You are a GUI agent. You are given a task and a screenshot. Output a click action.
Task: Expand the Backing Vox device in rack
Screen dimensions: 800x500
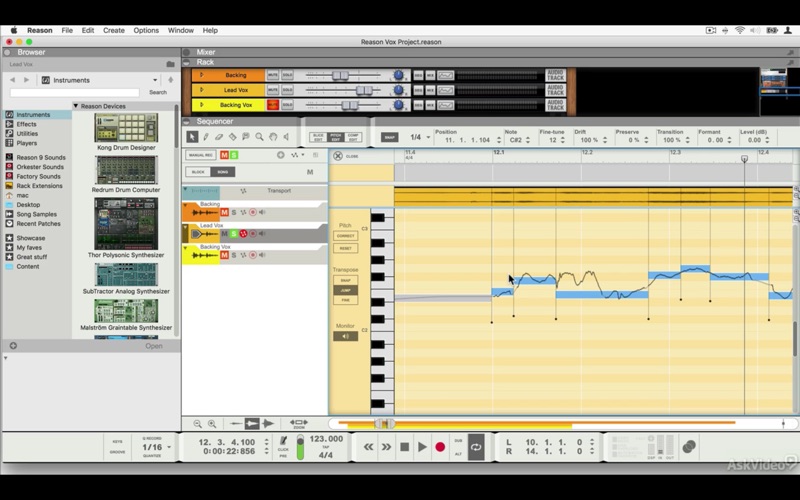point(202,105)
